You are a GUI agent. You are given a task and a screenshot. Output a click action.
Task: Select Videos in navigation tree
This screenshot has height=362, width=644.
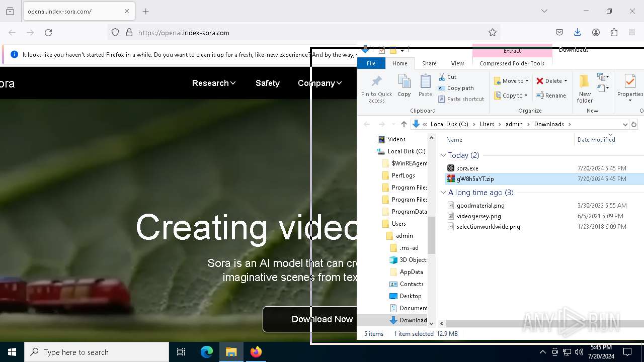click(396, 139)
